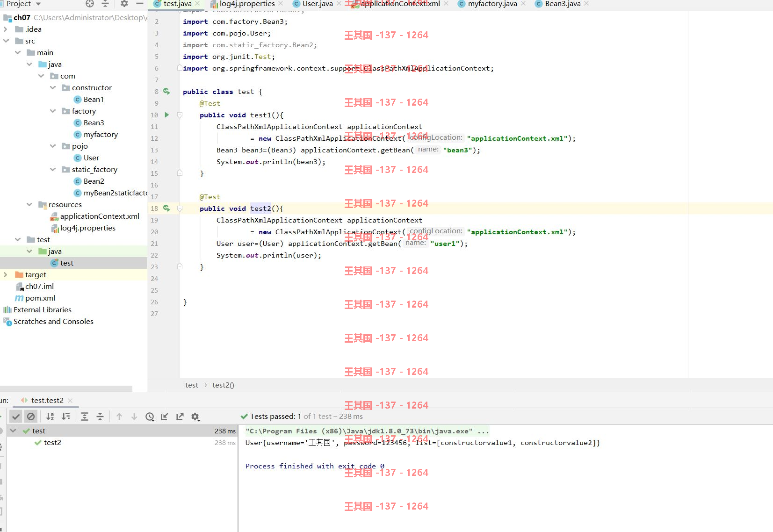This screenshot has width=773, height=532.
Task: Collapse the main folder
Action: 17,52
